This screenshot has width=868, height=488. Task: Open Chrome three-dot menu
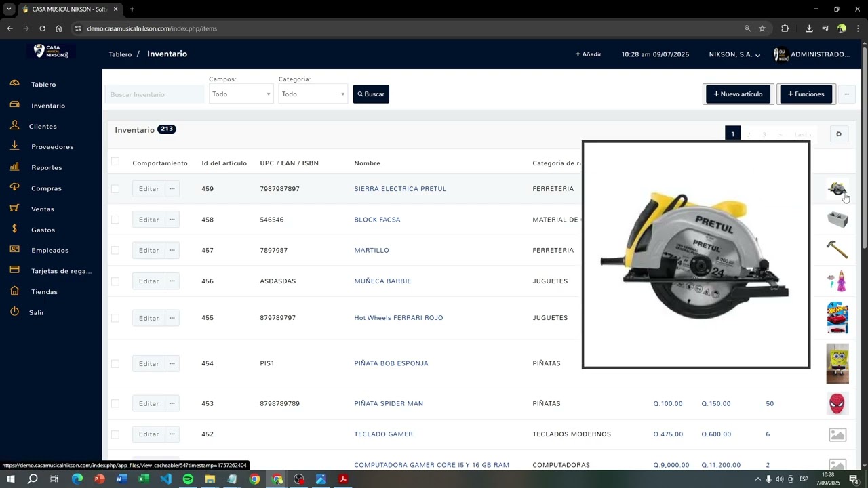point(859,28)
